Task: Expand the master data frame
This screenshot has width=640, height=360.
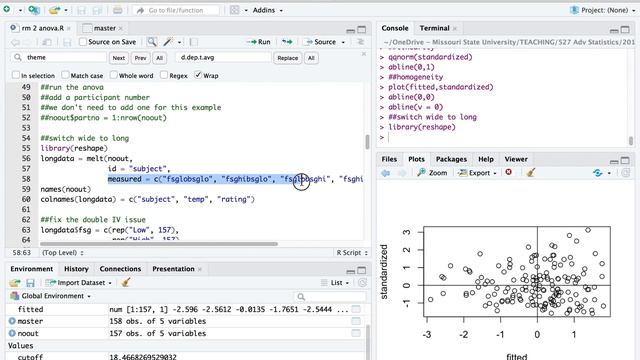Action: (12, 321)
